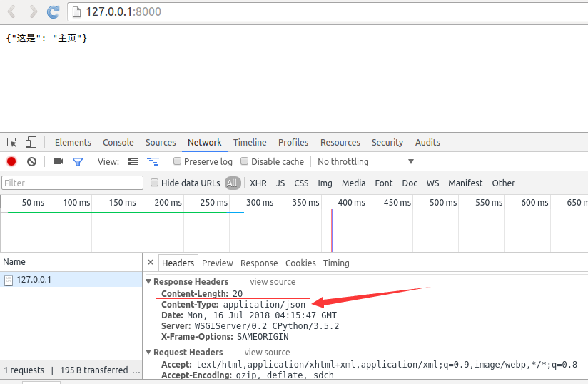588x384 pixels.
Task: Filter requests by JS
Action: point(280,183)
